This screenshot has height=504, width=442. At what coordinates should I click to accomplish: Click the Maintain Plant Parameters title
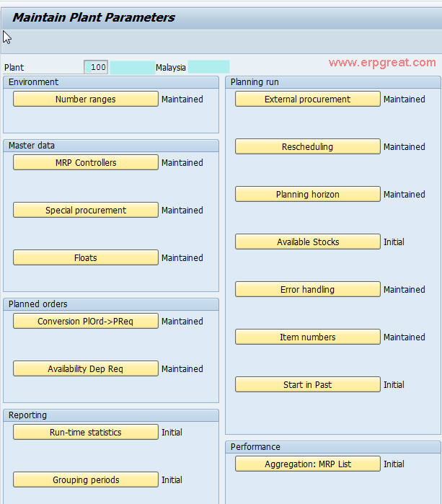tap(94, 17)
